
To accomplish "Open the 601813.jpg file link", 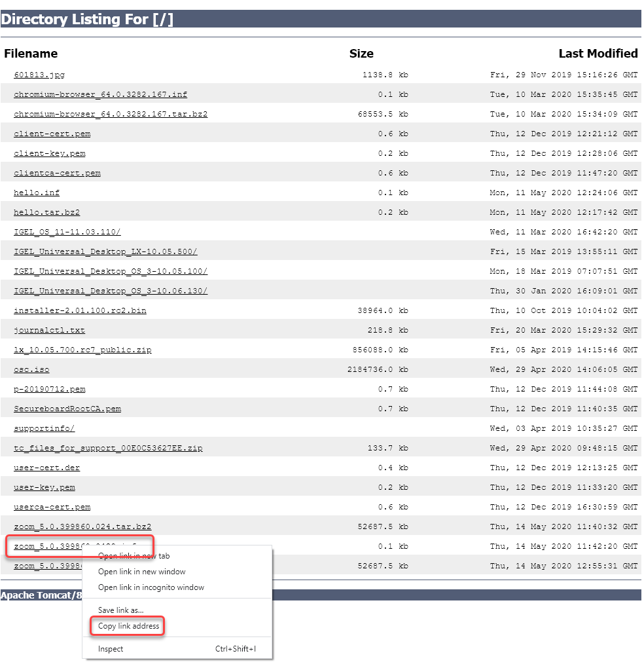I will point(39,75).
